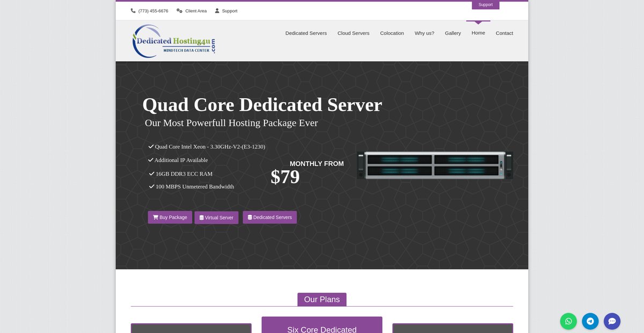Click the DedicatedHosting4u logo
The height and width of the screenshot is (333, 644).
click(x=174, y=41)
